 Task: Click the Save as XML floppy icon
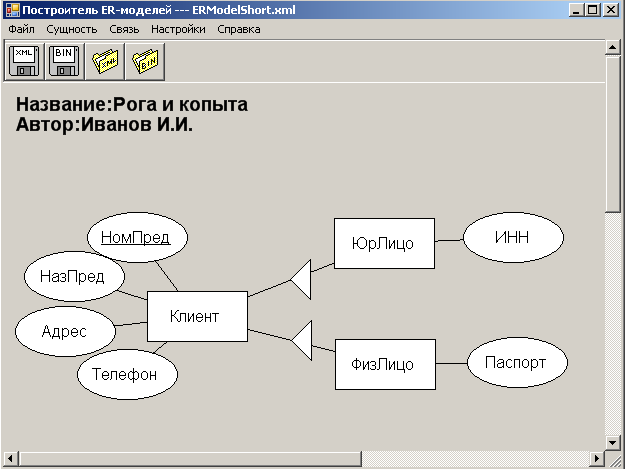coord(24,61)
